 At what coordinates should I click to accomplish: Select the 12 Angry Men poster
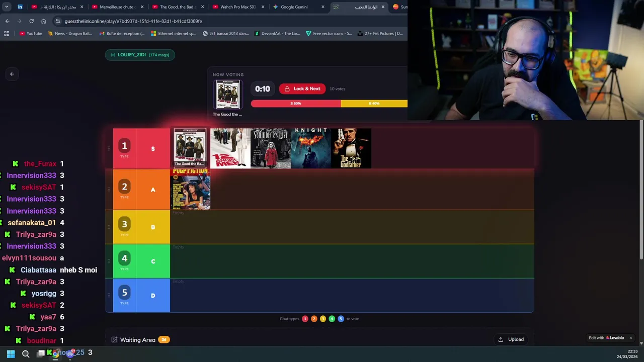click(230, 148)
